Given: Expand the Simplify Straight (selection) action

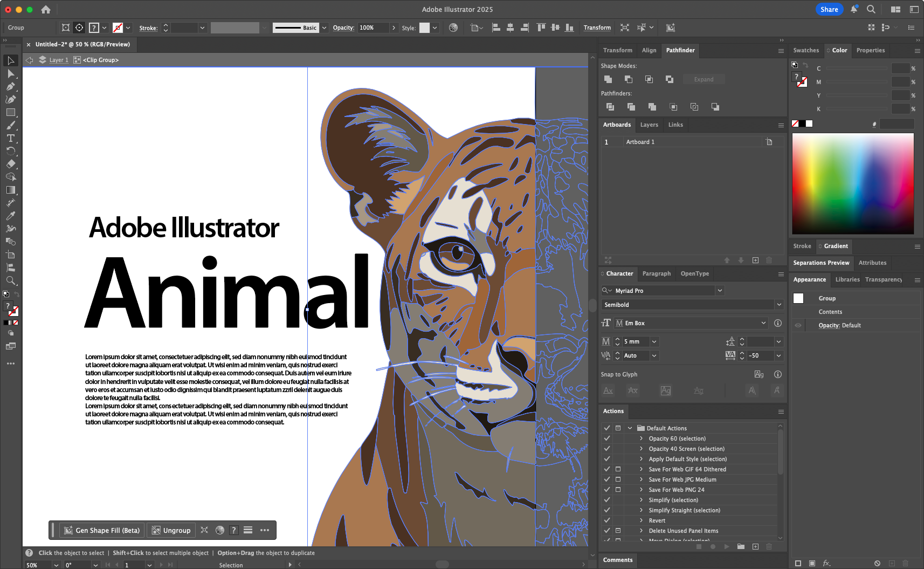Looking at the screenshot, I should (641, 510).
